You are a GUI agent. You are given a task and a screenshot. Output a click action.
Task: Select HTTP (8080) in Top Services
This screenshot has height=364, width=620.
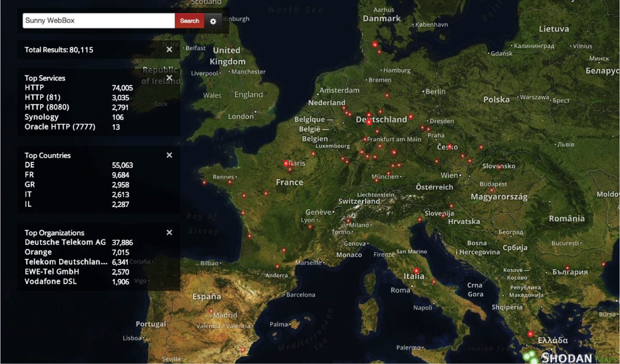[x=47, y=107]
